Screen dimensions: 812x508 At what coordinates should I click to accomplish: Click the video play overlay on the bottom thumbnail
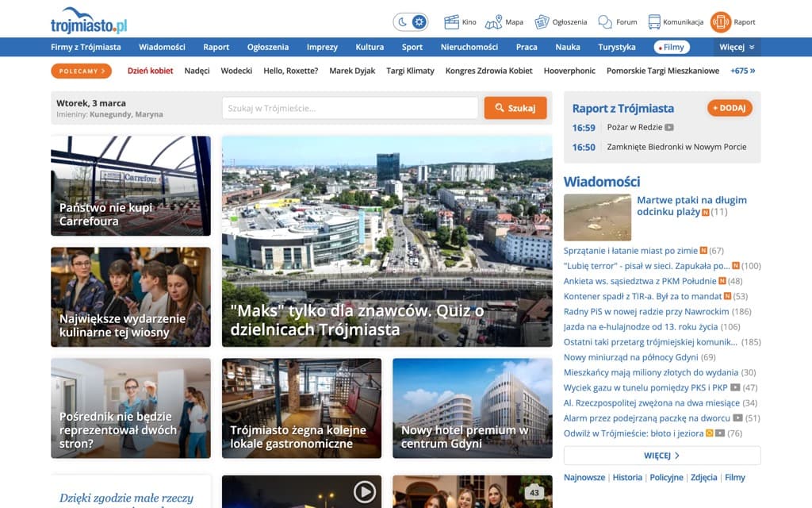[364, 492]
